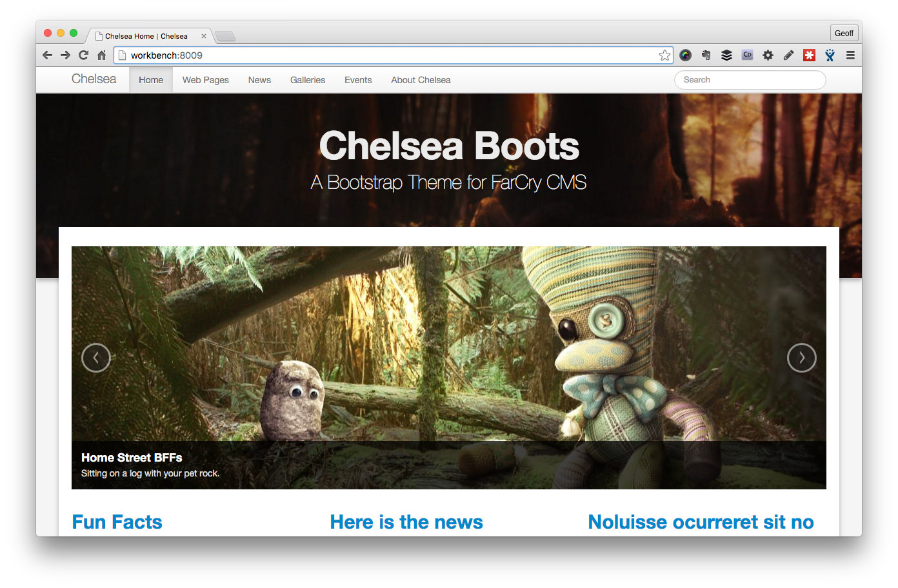The image size is (898, 588).
Task: Show the previous carousel slide
Action: 96,358
